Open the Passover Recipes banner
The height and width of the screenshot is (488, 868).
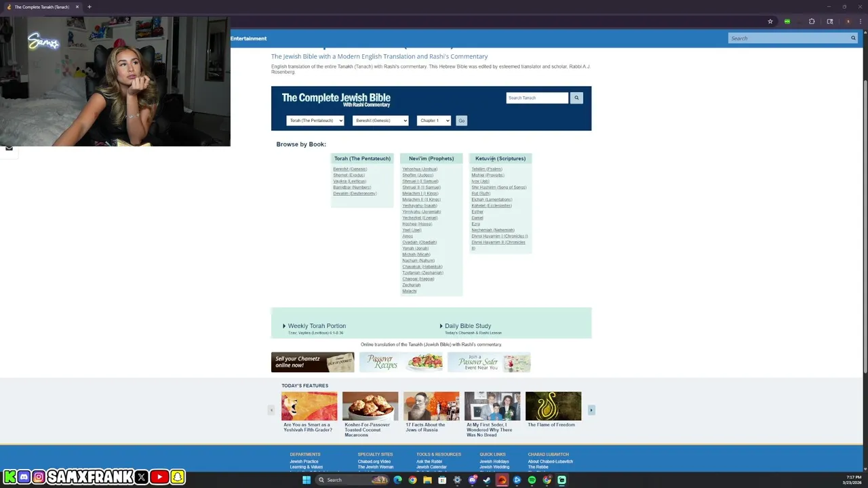pos(401,362)
